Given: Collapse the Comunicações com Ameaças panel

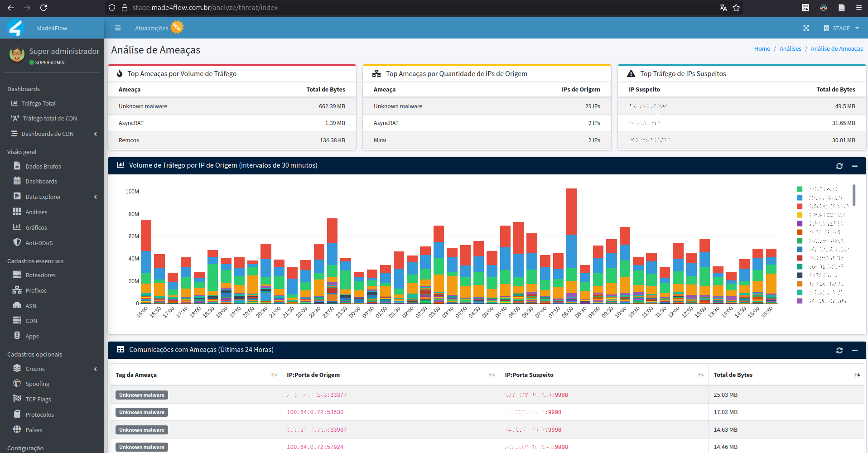Looking at the screenshot, I should (855, 351).
